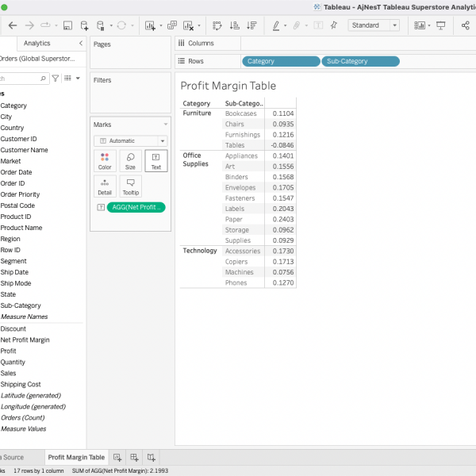Click the New Story icon at bottom
Viewport: 476px width, 476px height.
click(x=152, y=457)
